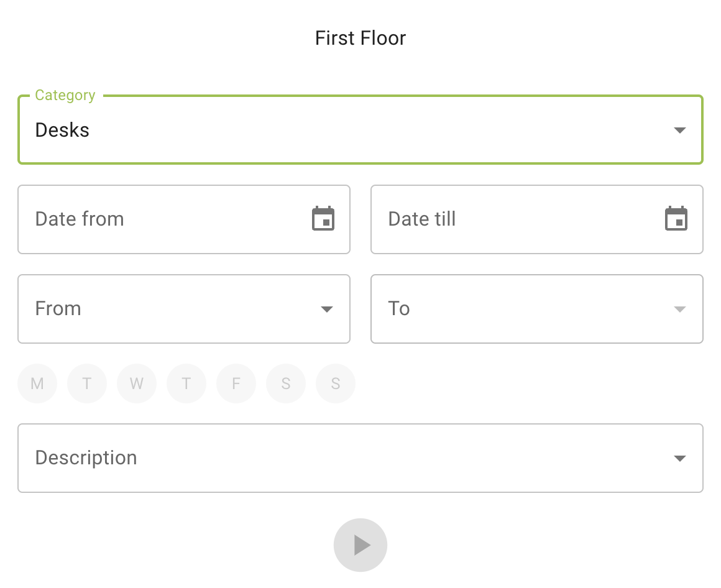
Task: Click the Category field's dropdown arrow
Action: pyautogui.click(x=680, y=131)
